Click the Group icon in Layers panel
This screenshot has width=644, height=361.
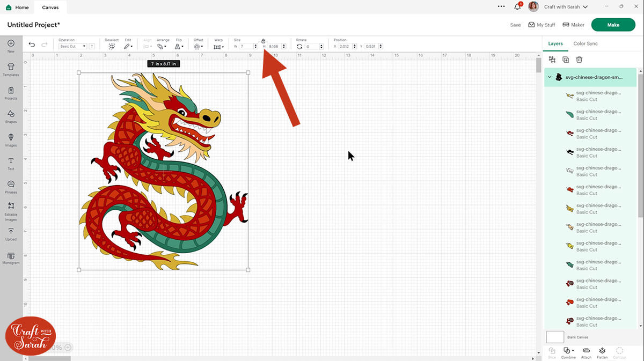pos(552,60)
